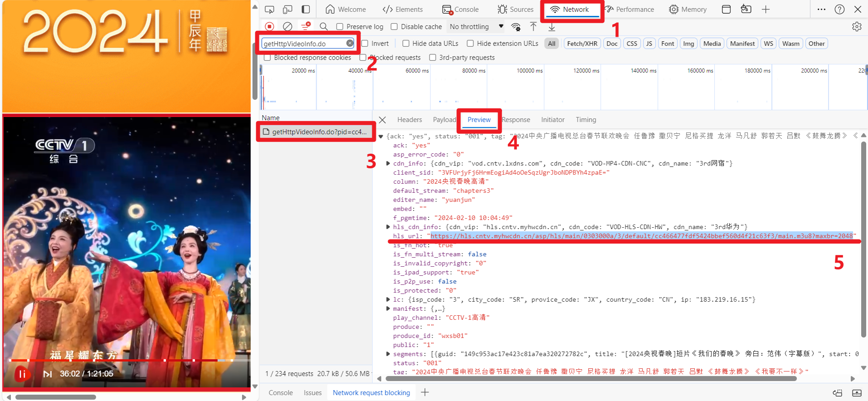This screenshot has width=868, height=401.
Task: Clear the network log
Action: point(288,27)
